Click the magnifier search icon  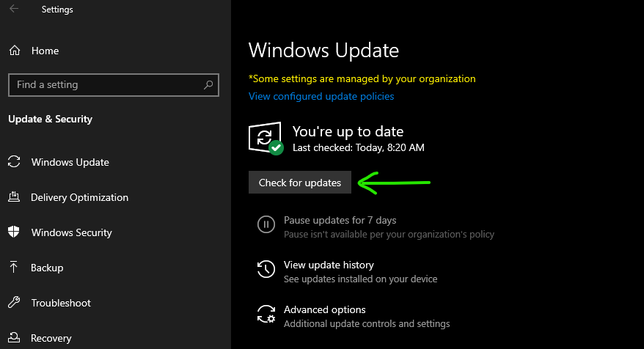pyautogui.click(x=208, y=84)
